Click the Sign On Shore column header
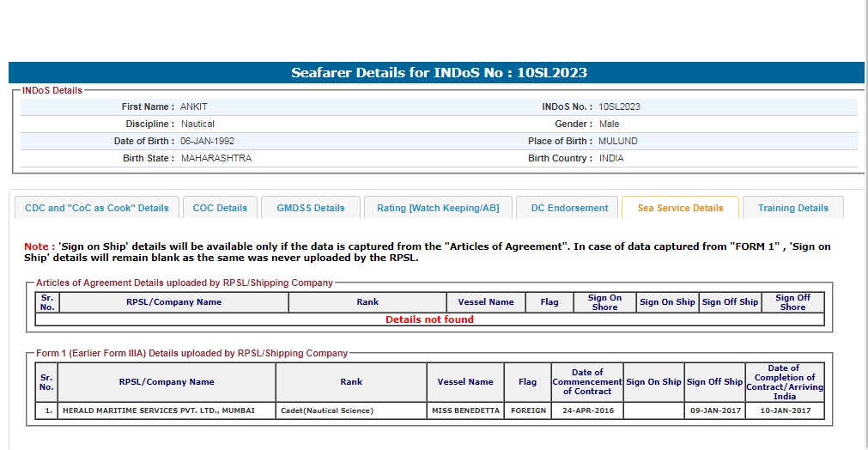The height and width of the screenshot is (450, 868). (x=604, y=302)
